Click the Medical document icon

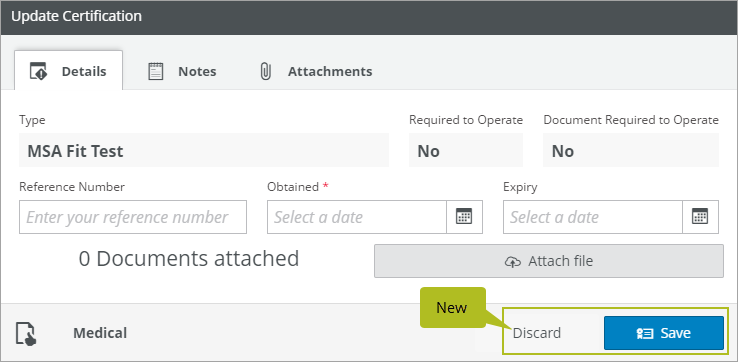click(26, 334)
